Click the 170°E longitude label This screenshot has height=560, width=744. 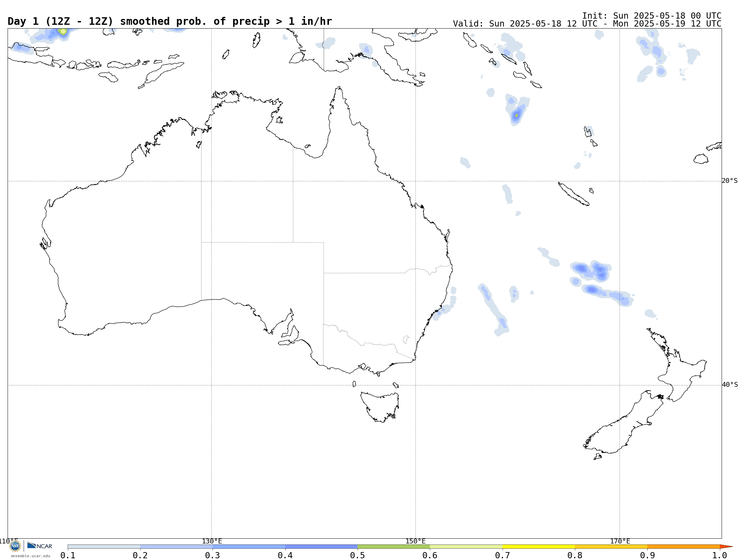click(620, 541)
